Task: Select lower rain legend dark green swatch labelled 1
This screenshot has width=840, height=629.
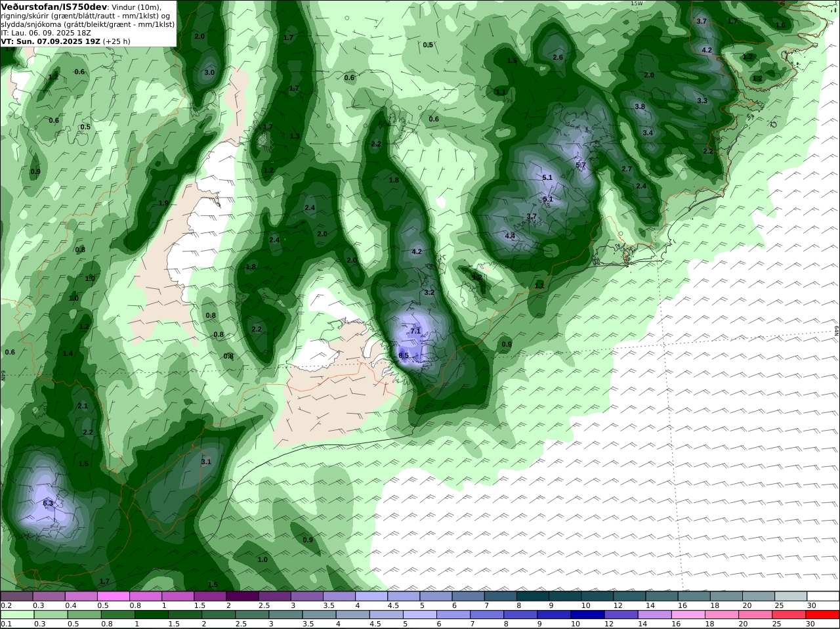Action: point(150,615)
